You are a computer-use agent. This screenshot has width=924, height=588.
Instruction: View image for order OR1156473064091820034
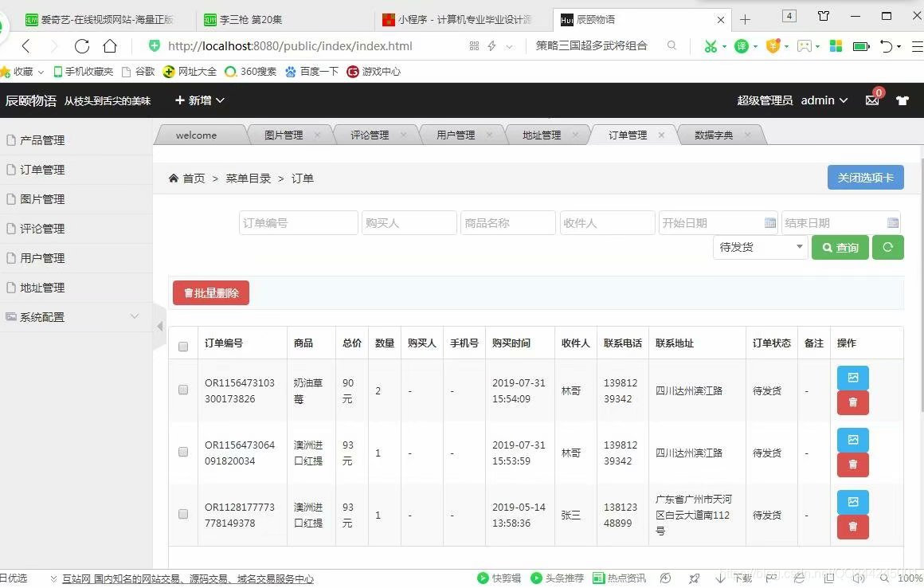[x=852, y=440]
